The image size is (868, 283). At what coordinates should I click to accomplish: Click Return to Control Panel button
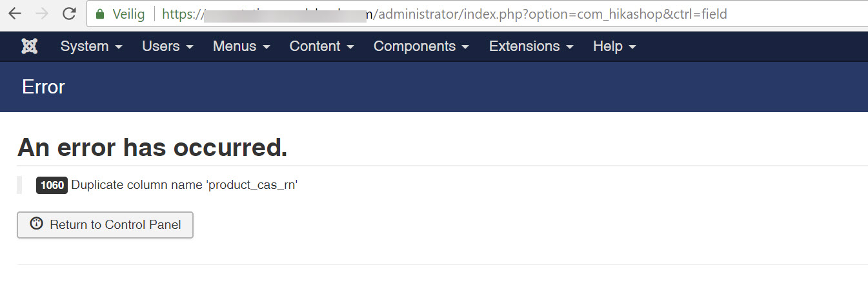coord(105,225)
